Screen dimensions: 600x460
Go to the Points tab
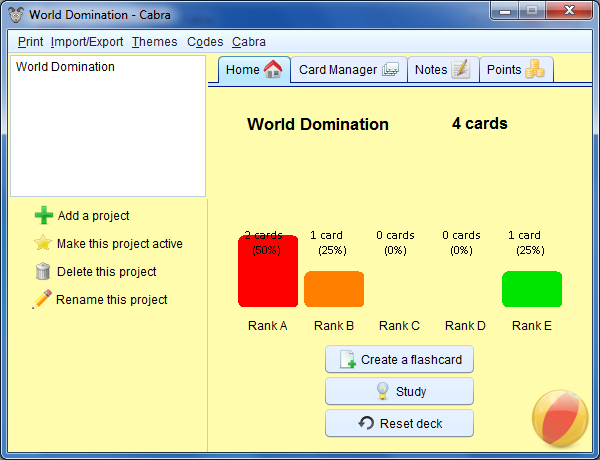click(515, 70)
